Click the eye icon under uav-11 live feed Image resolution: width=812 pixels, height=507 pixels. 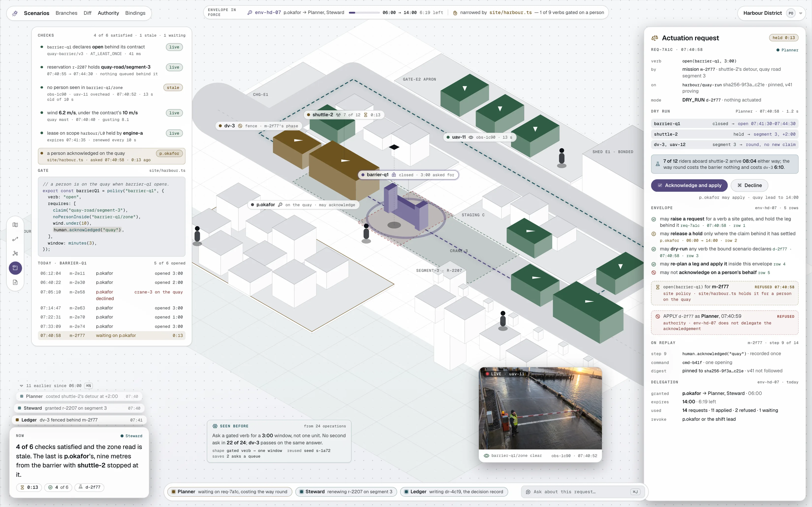(486, 456)
